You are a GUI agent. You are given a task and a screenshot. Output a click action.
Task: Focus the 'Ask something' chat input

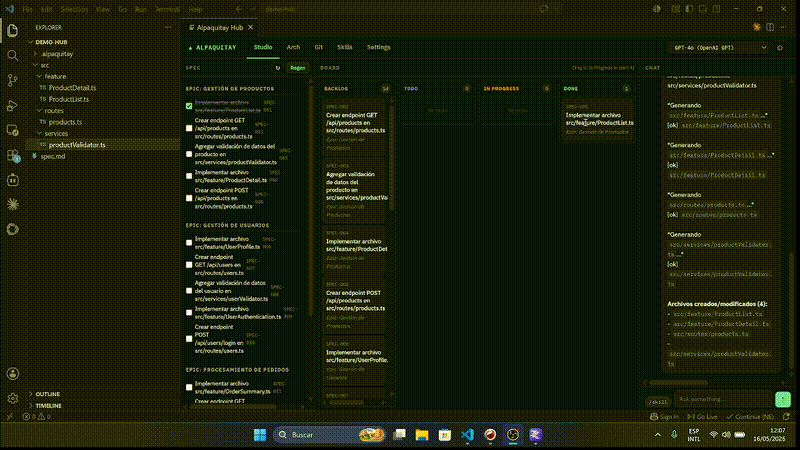point(722,399)
